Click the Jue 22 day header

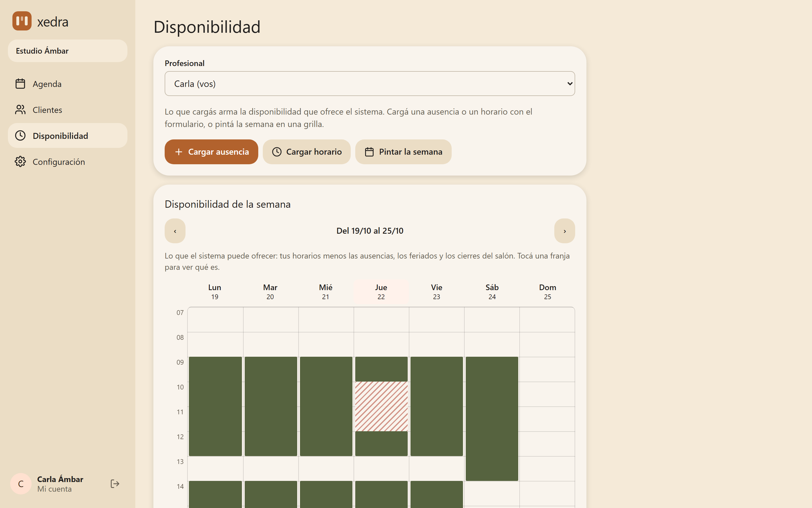click(x=381, y=292)
